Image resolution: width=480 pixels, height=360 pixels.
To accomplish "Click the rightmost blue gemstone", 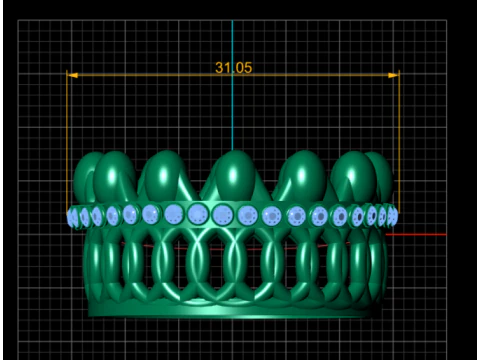I will (393, 216).
